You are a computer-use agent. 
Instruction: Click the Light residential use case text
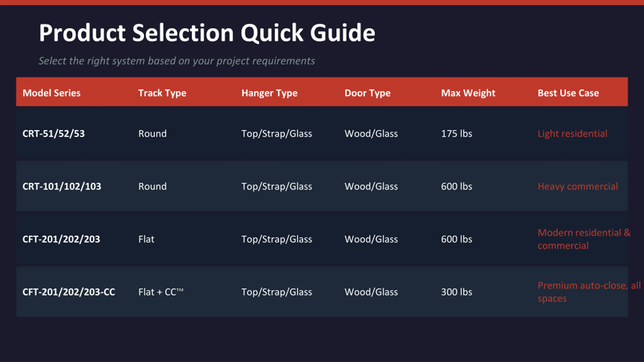(x=573, y=134)
